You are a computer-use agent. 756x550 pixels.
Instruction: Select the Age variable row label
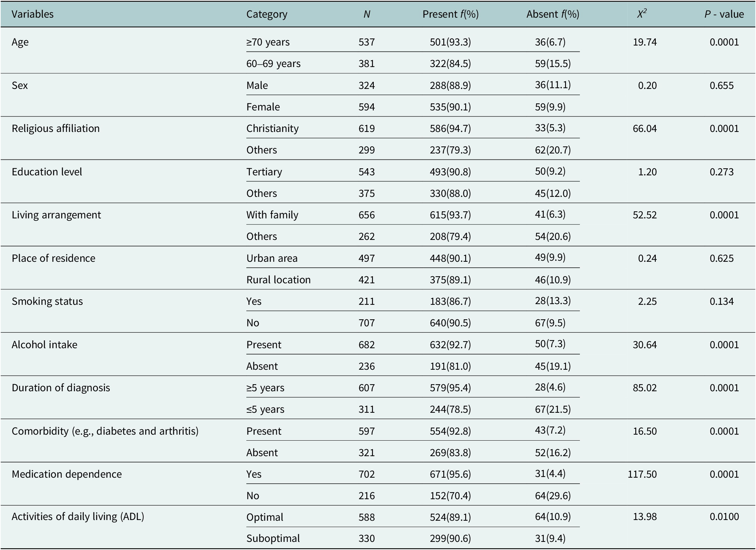coord(20,42)
